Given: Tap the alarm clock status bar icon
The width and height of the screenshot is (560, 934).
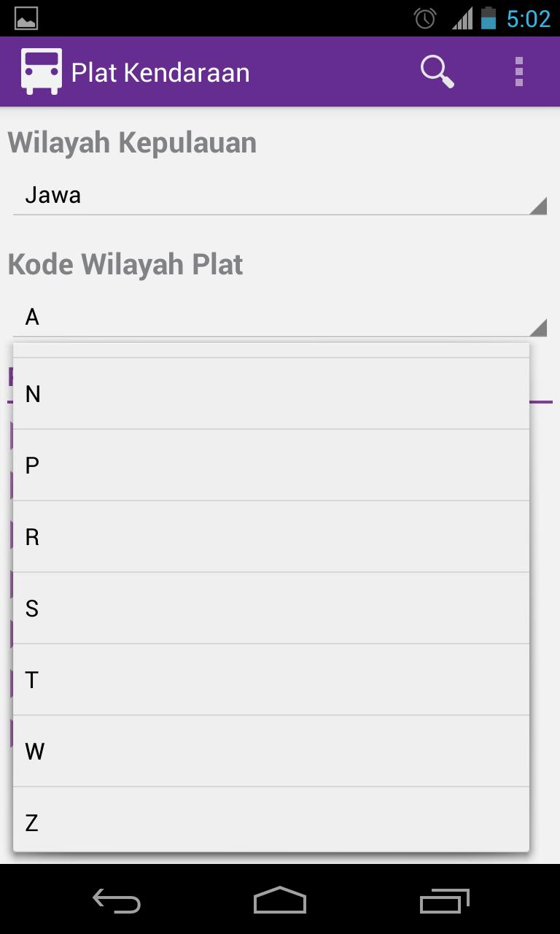Looking at the screenshot, I should point(424,18).
